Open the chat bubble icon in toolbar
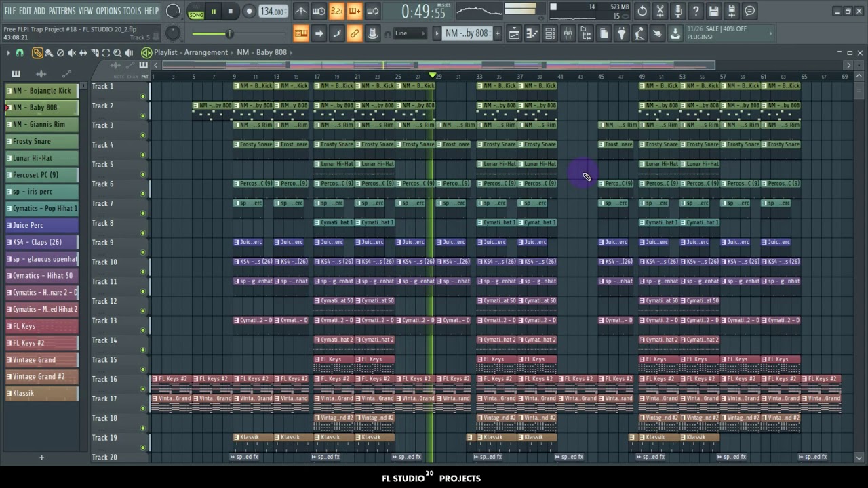 (749, 11)
